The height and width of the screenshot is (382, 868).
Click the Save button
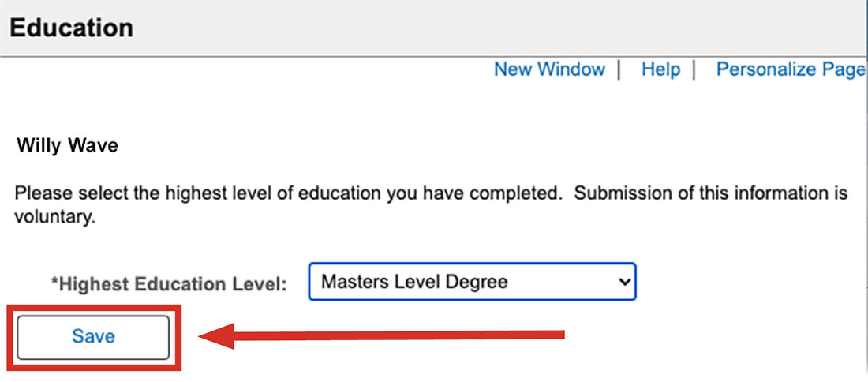coord(93,337)
